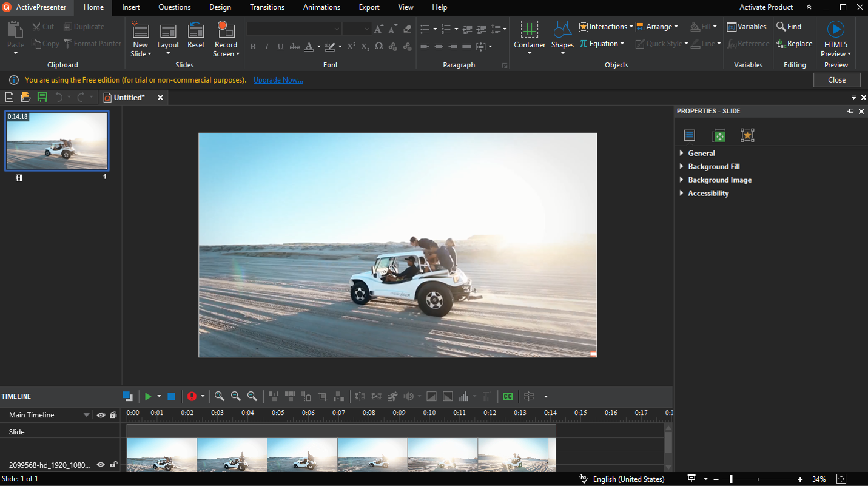868x486 pixels.
Task: Click the Upgrade Now link
Action: (278, 79)
